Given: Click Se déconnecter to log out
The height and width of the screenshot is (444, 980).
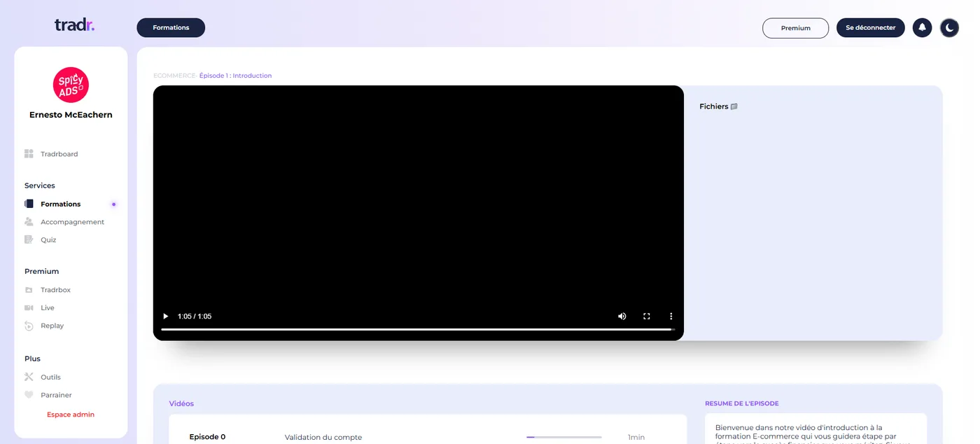Looking at the screenshot, I should click(871, 28).
